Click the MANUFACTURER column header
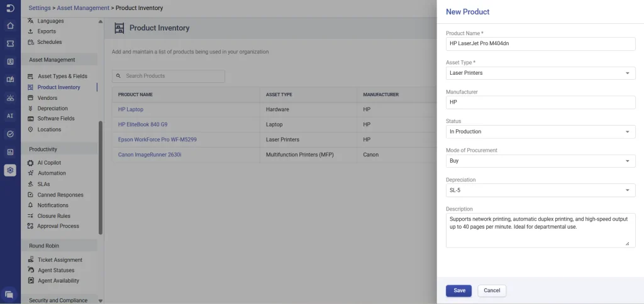 click(380, 95)
